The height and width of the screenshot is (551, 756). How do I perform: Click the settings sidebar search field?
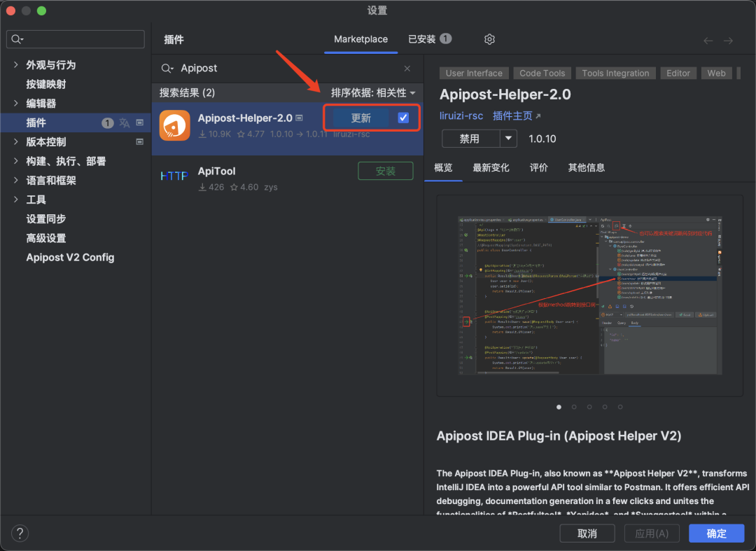coord(75,39)
